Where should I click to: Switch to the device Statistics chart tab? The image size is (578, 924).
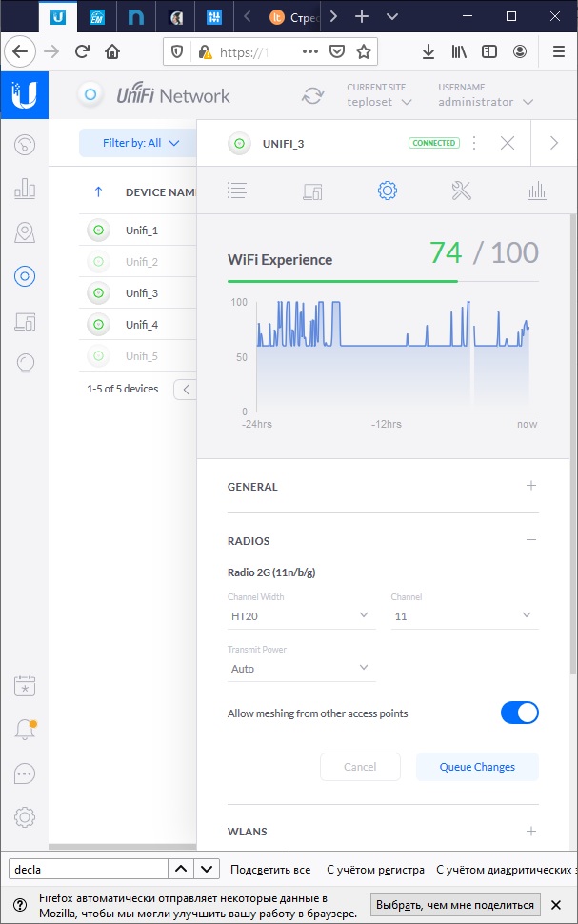[x=537, y=191]
